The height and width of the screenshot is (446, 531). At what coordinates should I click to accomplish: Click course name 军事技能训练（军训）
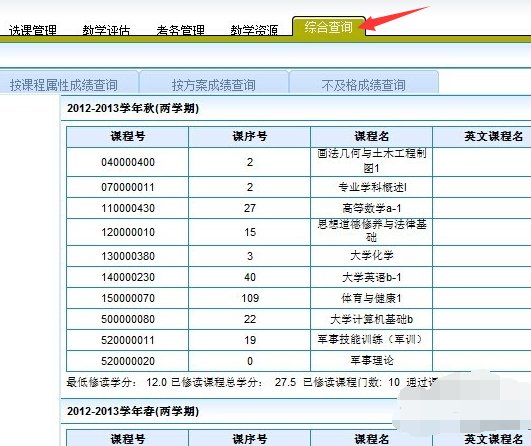click(x=369, y=339)
